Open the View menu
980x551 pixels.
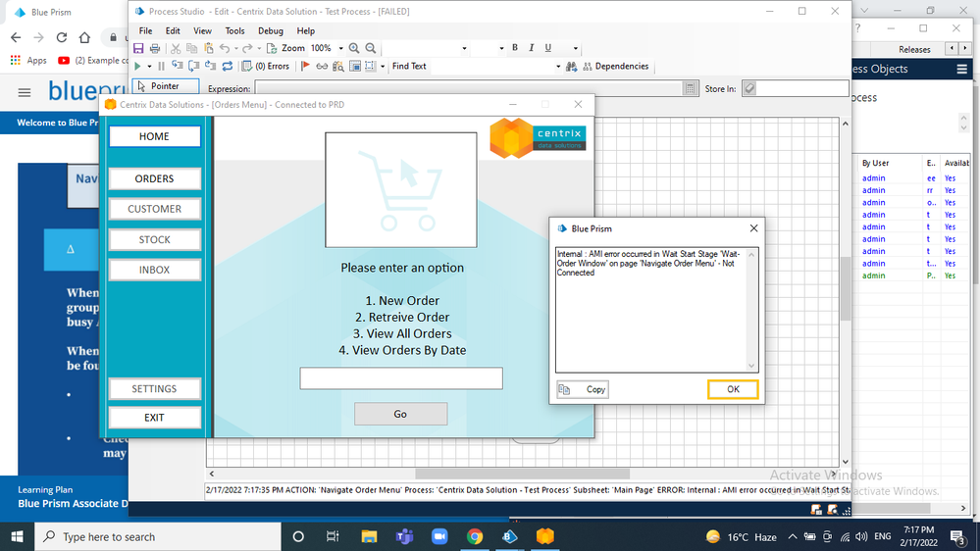[x=202, y=30]
